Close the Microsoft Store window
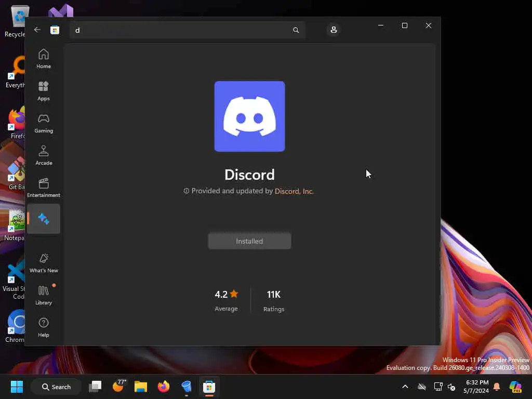Image resolution: width=532 pixels, height=399 pixels. tap(429, 25)
